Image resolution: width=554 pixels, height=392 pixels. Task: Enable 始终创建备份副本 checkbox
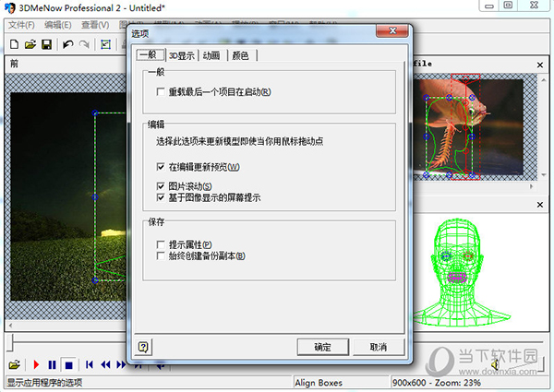(x=161, y=255)
